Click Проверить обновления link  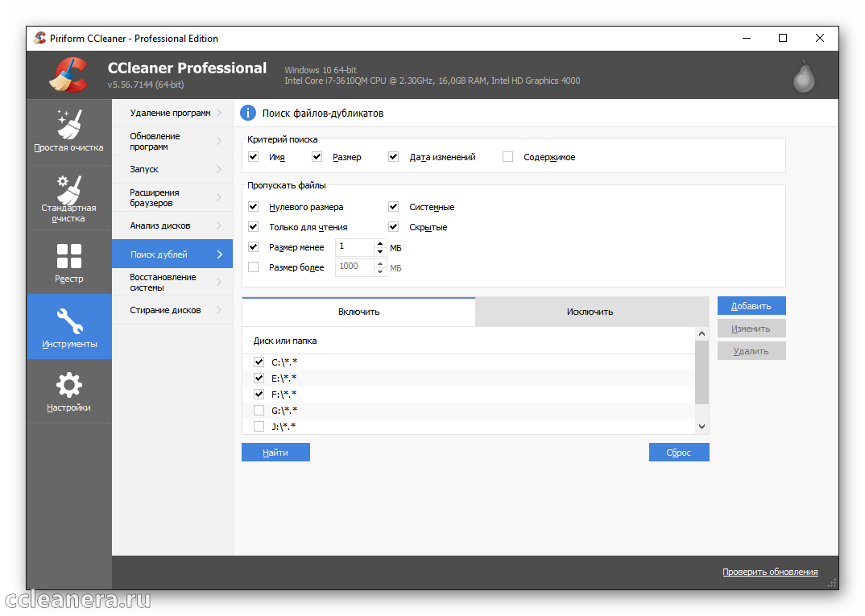pos(769,572)
